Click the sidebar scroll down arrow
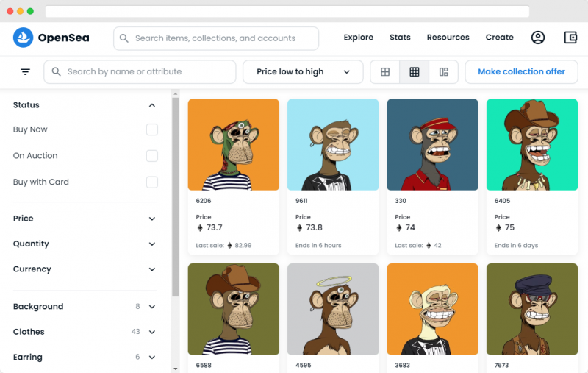588x373 pixels. pos(176,369)
